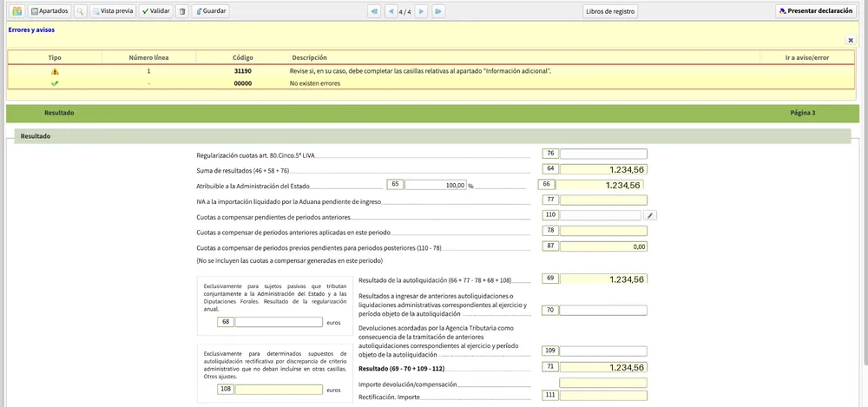This screenshot has width=868, height=407.
Task: Click the vertical scrollbar on the right
Action: coord(864,194)
